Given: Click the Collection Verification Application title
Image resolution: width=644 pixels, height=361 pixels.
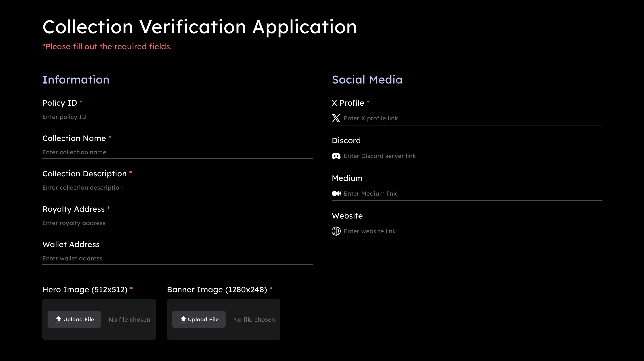Looking at the screenshot, I should pos(200,27).
